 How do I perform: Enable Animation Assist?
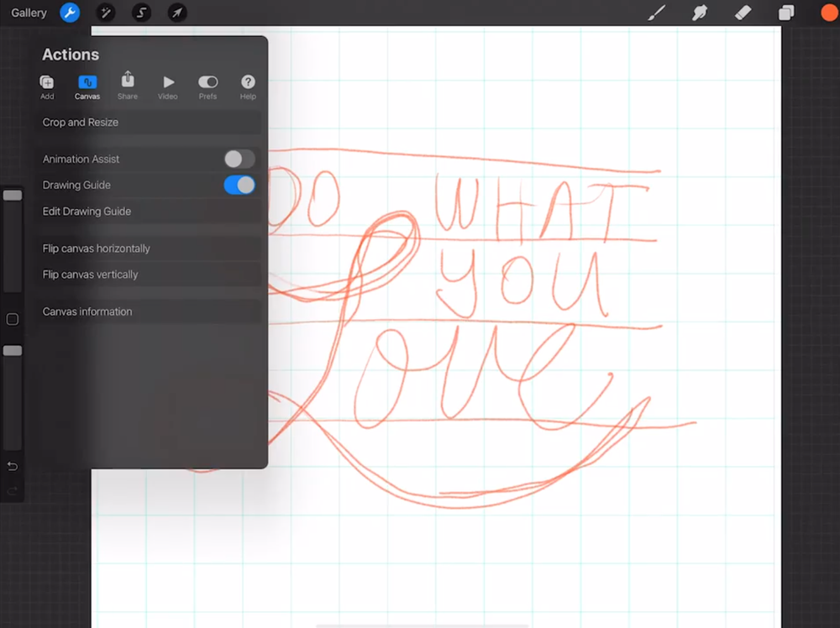(x=238, y=159)
